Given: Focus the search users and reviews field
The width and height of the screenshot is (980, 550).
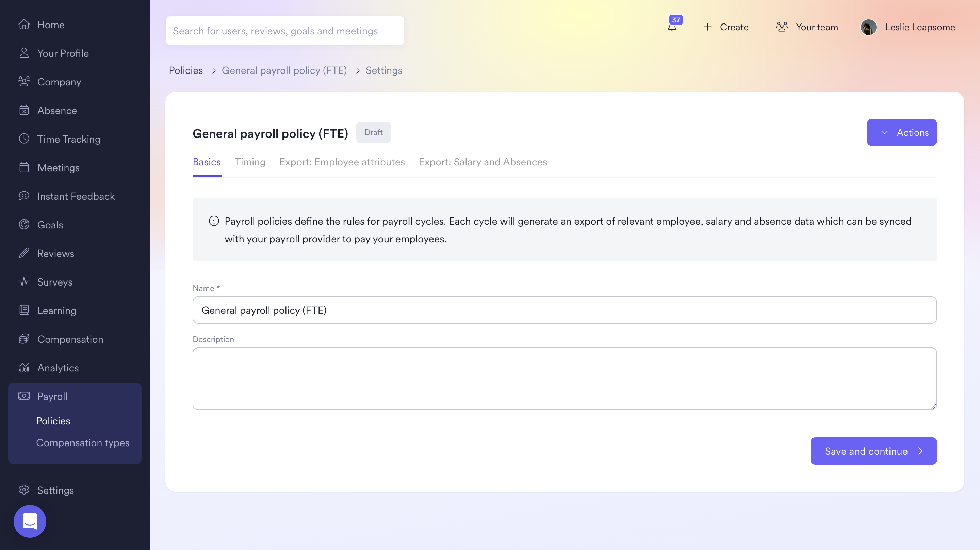Looking at the screenshot, I should tap(285, 31).
